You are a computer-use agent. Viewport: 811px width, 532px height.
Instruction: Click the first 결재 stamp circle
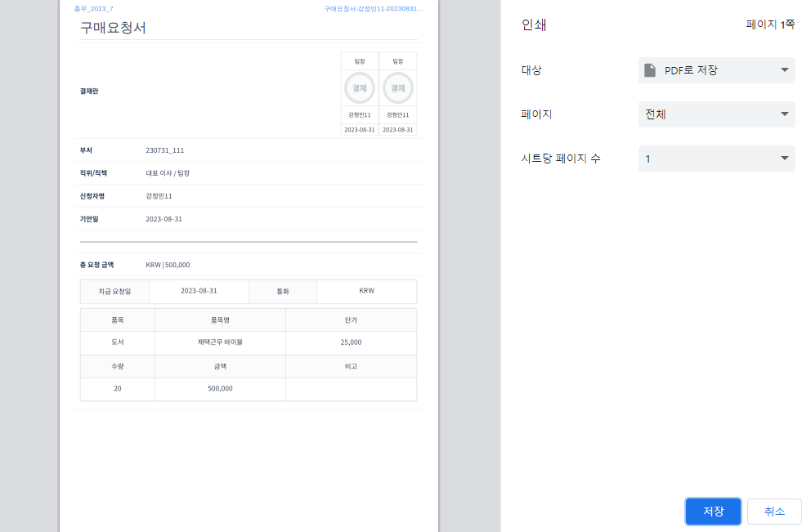pos(360,88)
